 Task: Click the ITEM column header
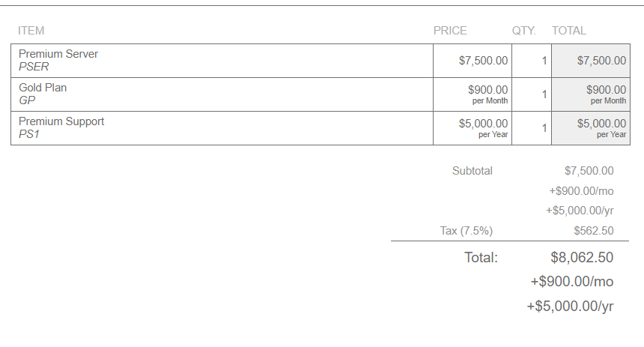click(31, 31)
